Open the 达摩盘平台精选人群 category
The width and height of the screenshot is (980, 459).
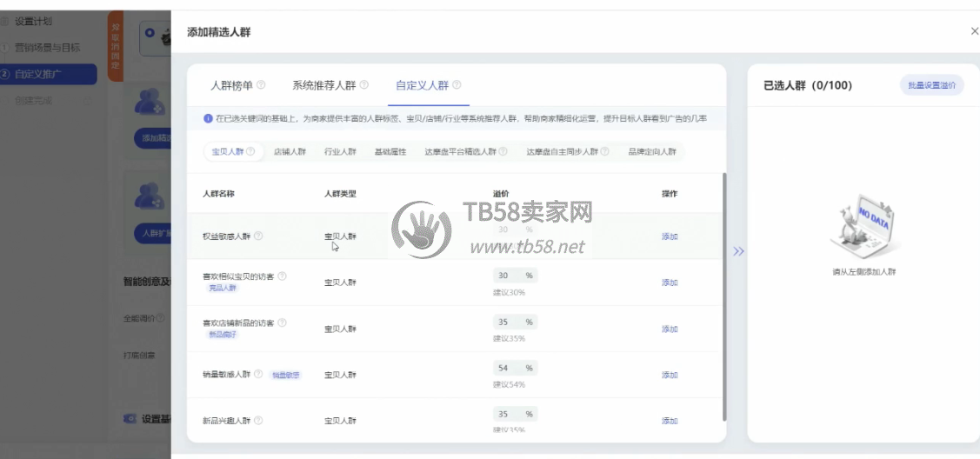[x=460, y=151]
